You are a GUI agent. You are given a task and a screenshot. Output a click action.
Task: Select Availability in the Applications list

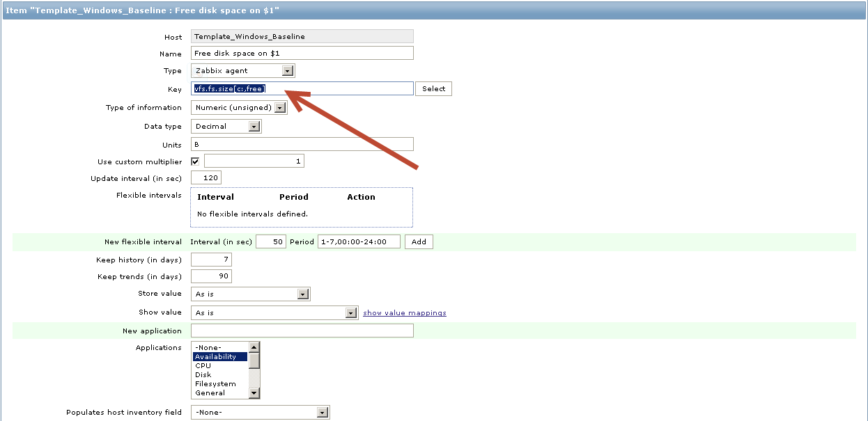click(x=220, y=356)
